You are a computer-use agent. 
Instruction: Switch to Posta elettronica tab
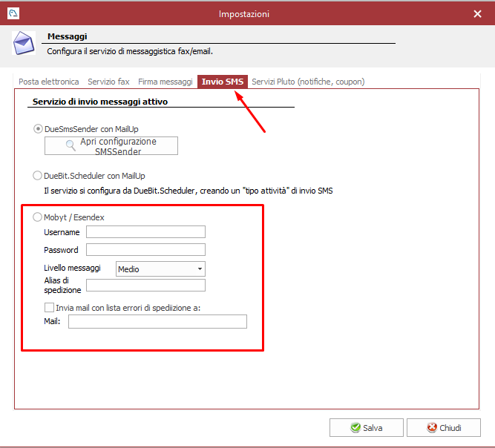coord(49,82)
